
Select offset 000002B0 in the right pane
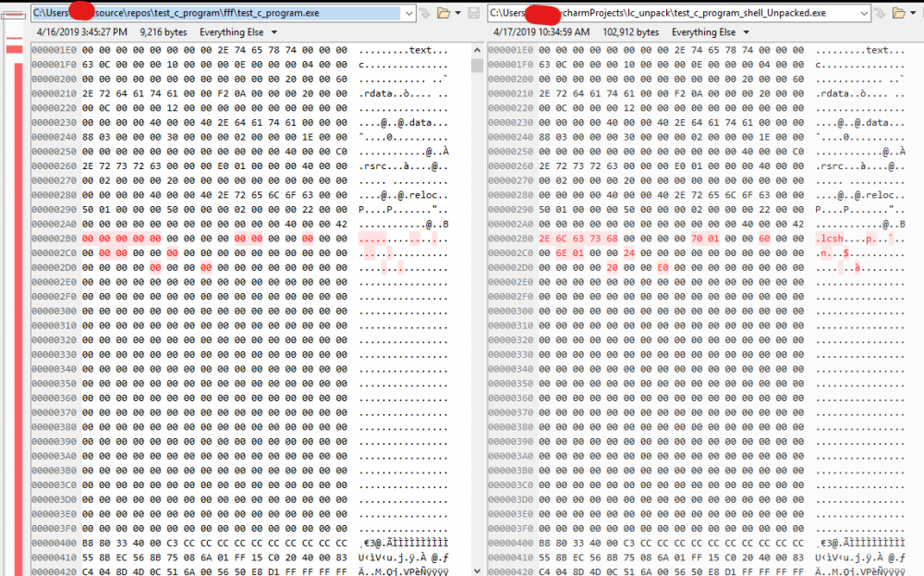510,239
